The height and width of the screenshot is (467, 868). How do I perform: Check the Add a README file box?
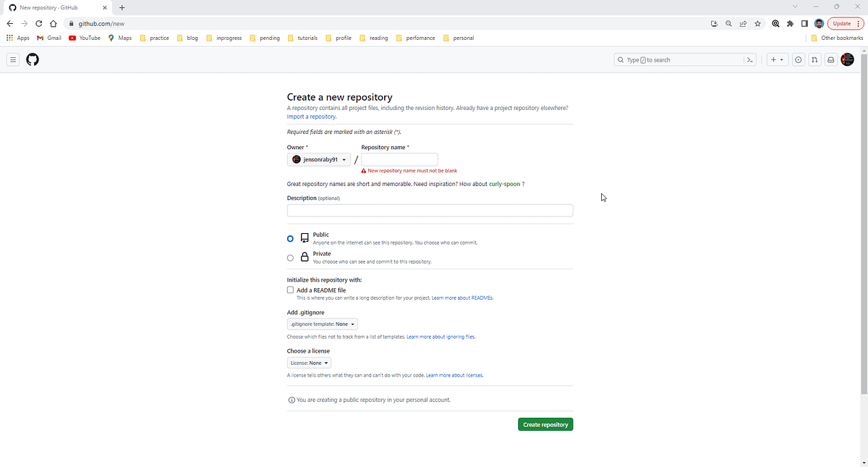[x=290, y=290]
